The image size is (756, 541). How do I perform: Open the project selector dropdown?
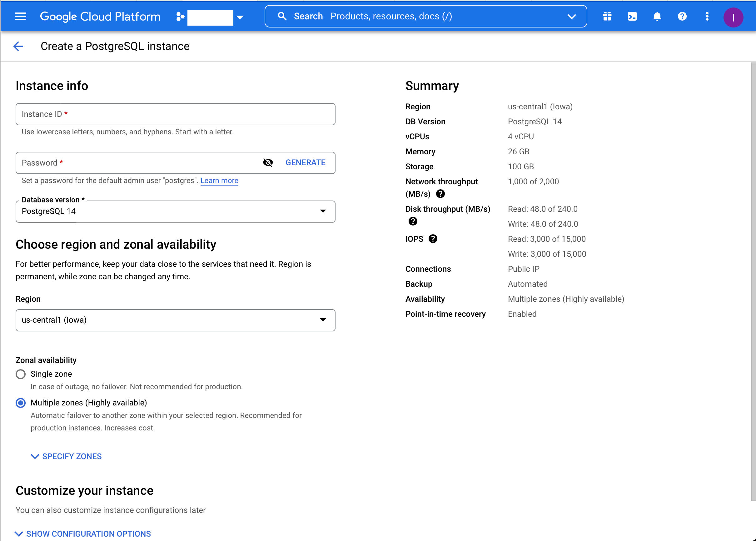[x=211, y=17]
